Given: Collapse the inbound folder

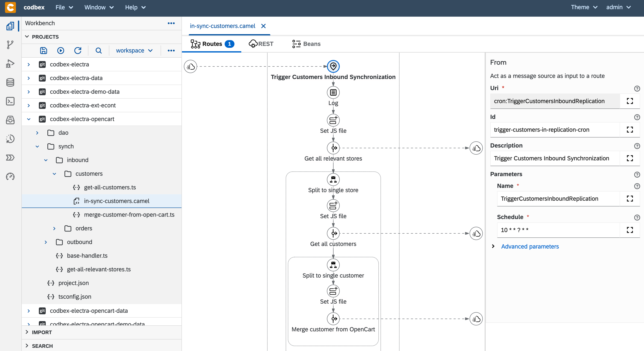Looking at the screenshot, I should (46, 160).
